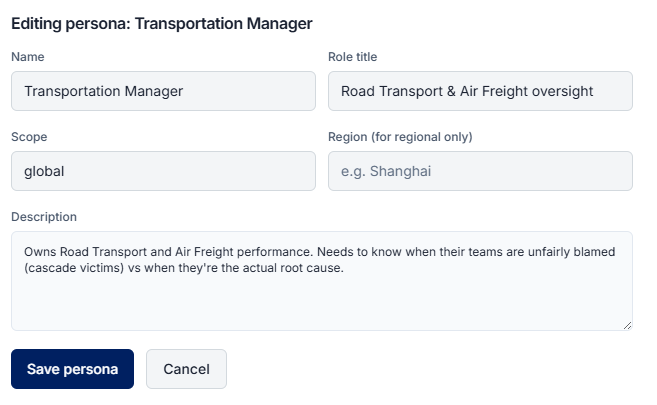Cancel editing the persona
The width and height of the screenshot is (657, 405).
(x=186, y=369)
